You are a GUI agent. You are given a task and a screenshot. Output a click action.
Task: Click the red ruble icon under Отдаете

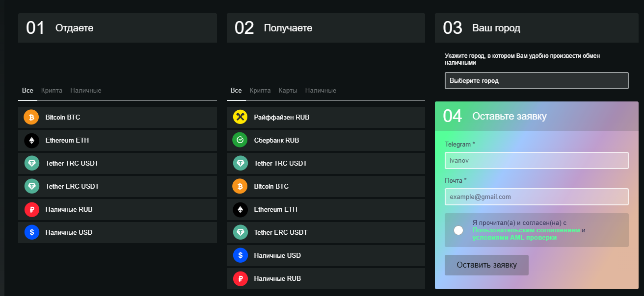31,209
